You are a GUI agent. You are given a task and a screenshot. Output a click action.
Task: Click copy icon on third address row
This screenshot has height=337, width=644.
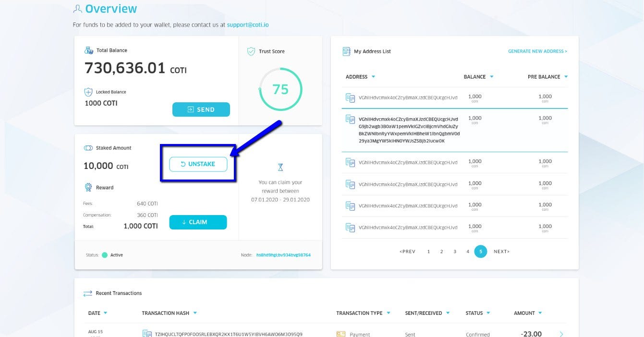[x=350, y=162]
